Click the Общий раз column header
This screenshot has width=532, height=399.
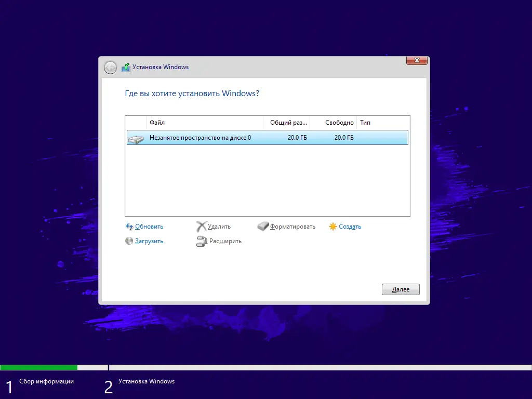pyautogui.click(x=287, y=123)
